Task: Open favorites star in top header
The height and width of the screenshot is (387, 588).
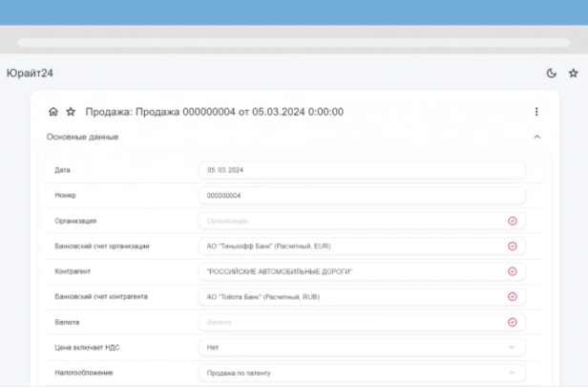Action: click(573, 74)
